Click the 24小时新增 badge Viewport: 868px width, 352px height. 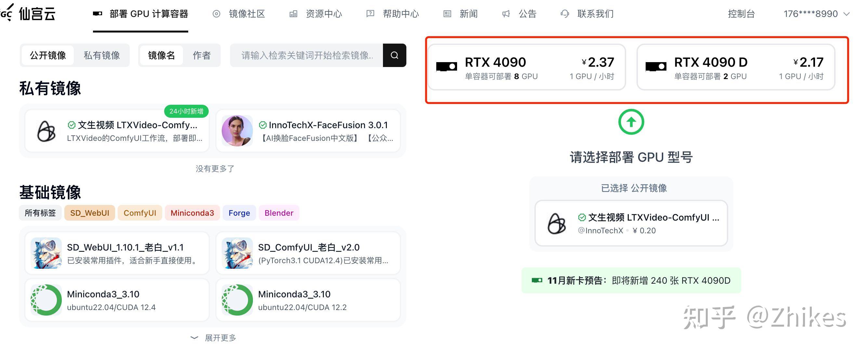[186, 111]
